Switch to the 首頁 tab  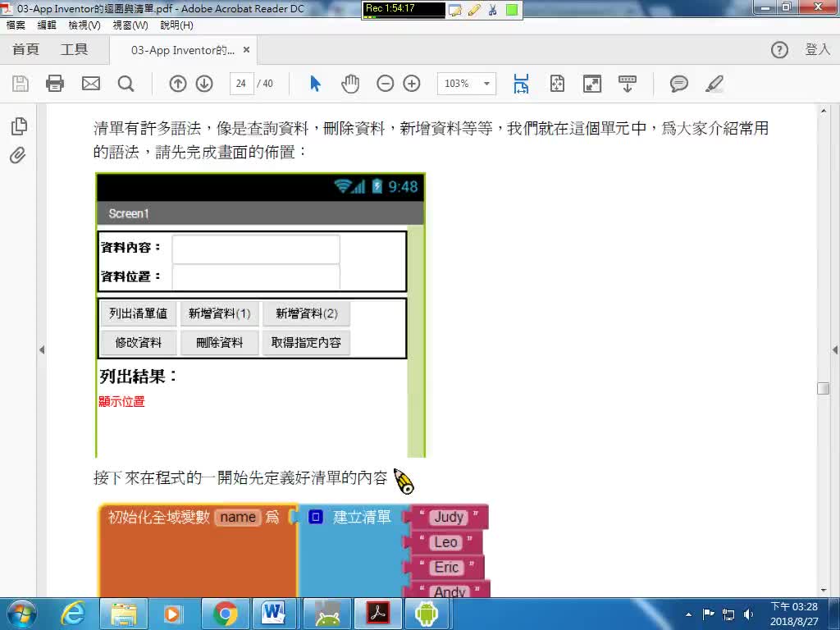coord(25,50)
